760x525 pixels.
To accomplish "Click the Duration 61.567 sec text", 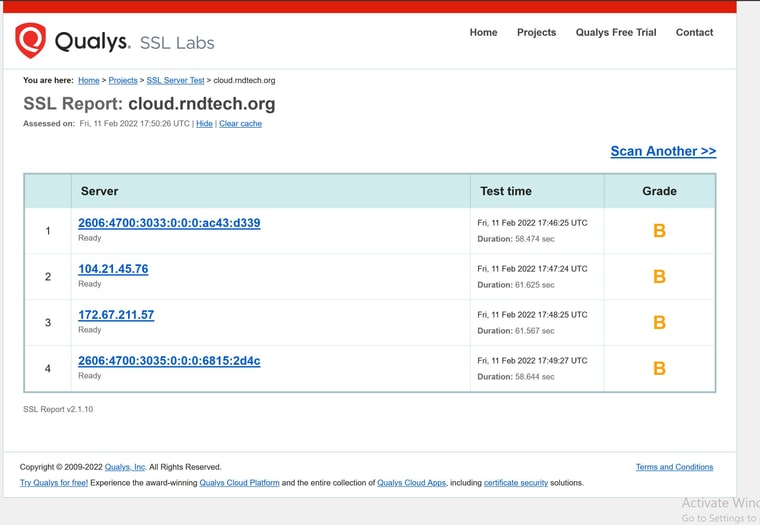I will [516, 331].
